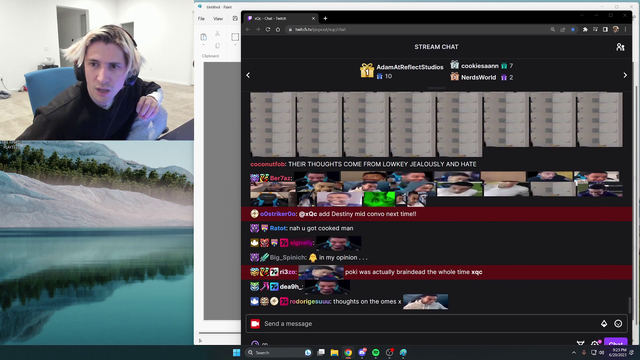640x360 pixels.
Task: Close the xQc Chat Twitch tab
Action: [313, 18]
